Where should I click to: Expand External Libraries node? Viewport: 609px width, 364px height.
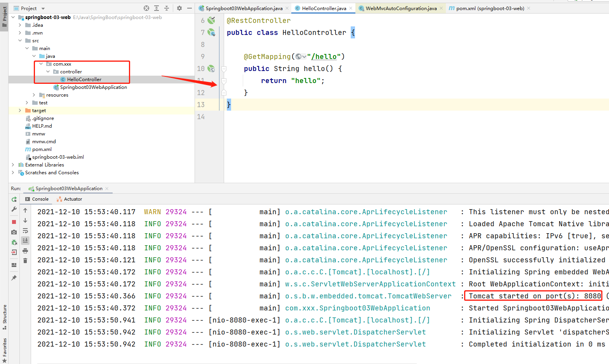(13, 165)
